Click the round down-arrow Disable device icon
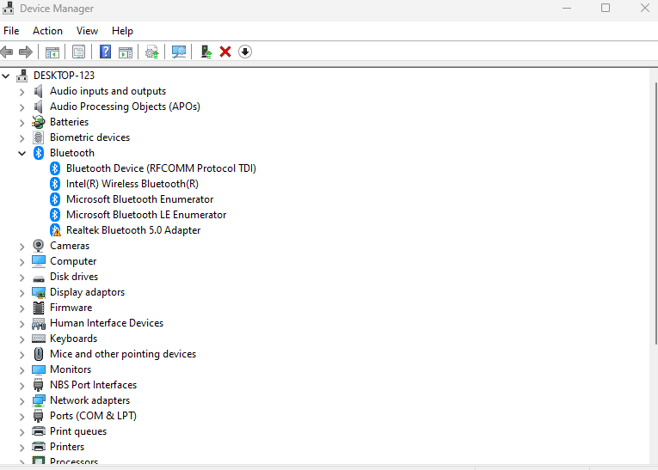Viewport: 658px width, 470px height. coord(245,52)
